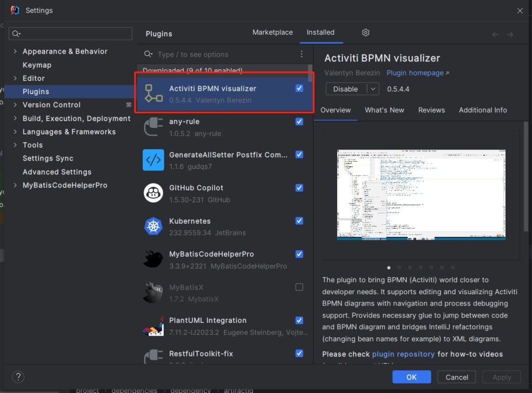532x393 pixels.
Task: Navigate forward with the right arrow
Action: [x=510, y=34]
